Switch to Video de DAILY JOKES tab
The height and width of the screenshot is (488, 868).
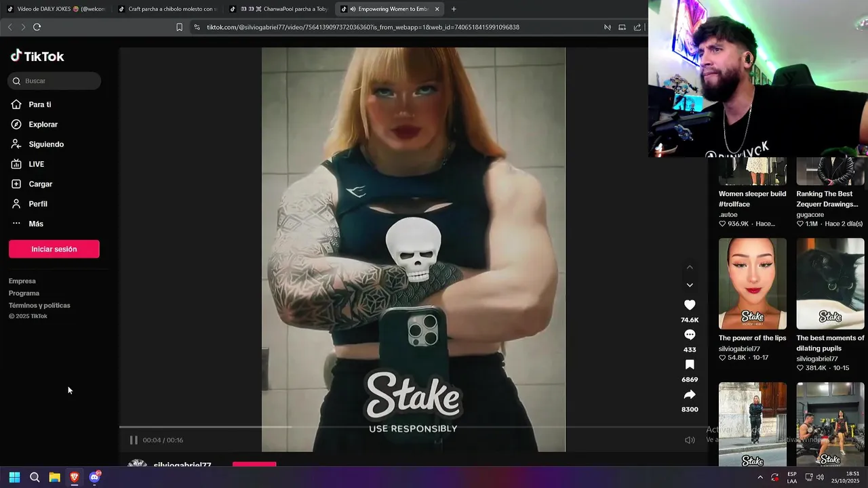(56, 9)
